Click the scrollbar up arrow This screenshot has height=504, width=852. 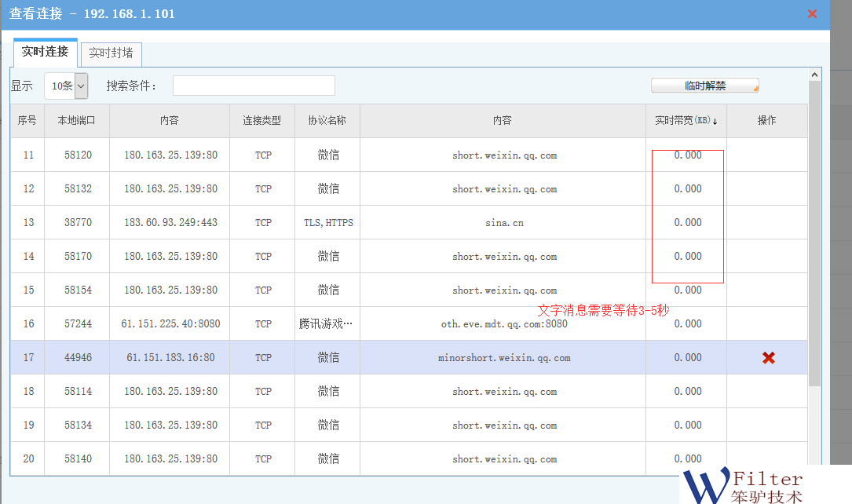pyautogui.click(x=815, y=75)
